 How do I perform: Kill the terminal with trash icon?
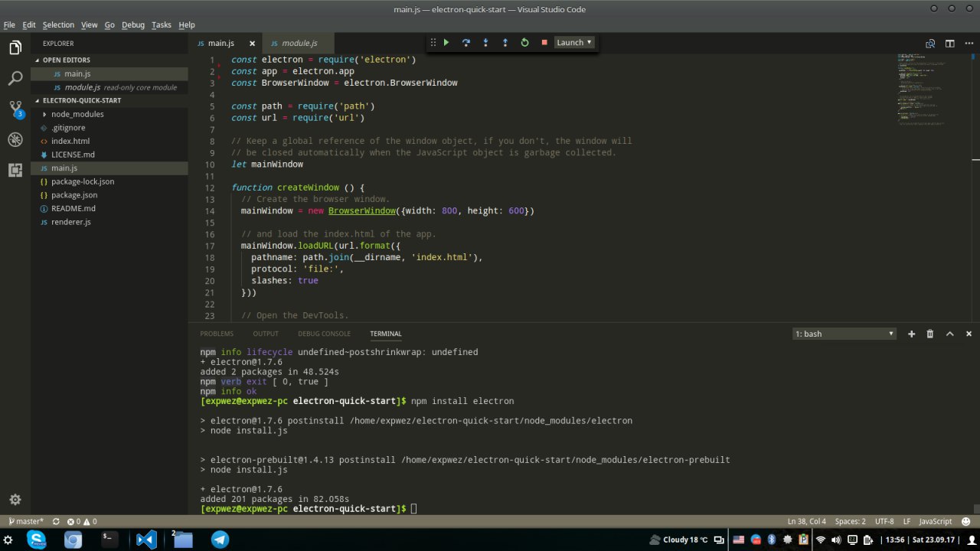click(x=930, y=334)
